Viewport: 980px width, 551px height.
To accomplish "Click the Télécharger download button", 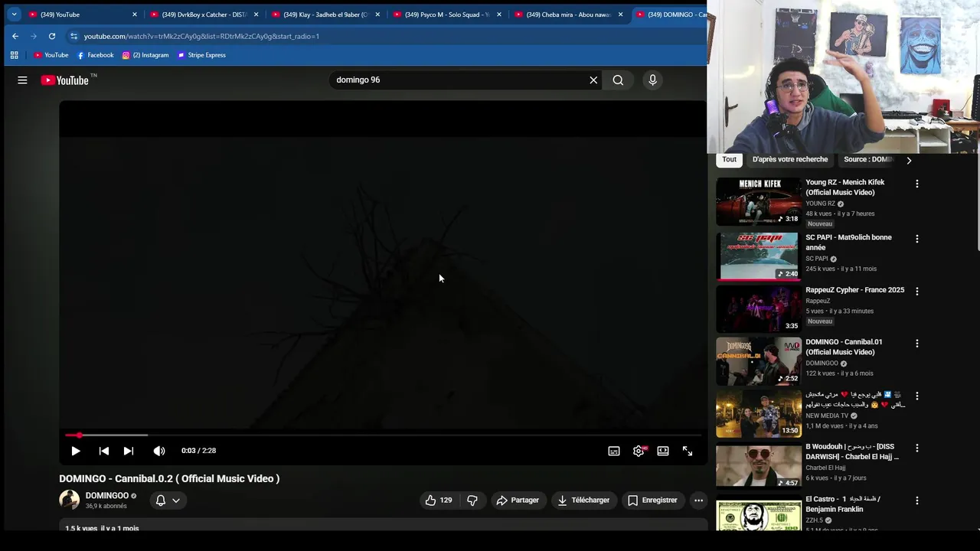I will (x=583, y=500).
